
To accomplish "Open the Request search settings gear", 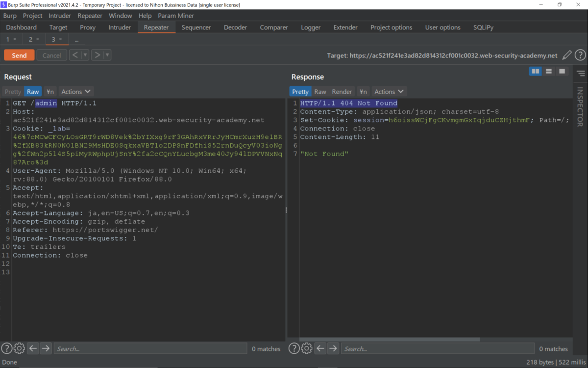I will [19, 348].
